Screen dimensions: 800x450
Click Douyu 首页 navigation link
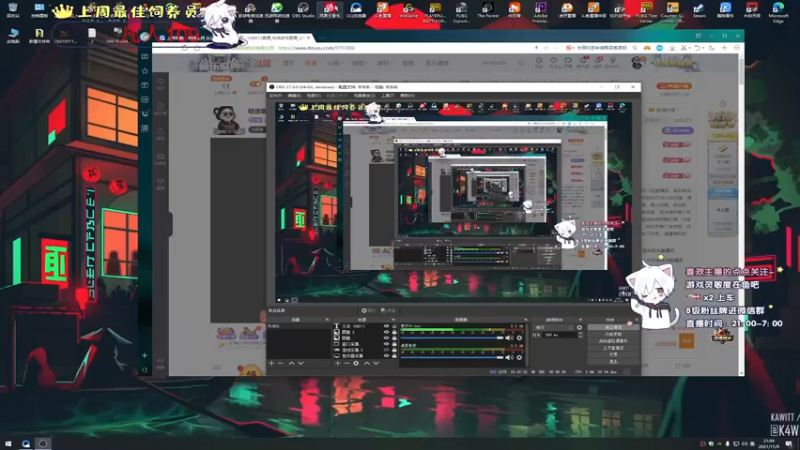coord(289,63)
